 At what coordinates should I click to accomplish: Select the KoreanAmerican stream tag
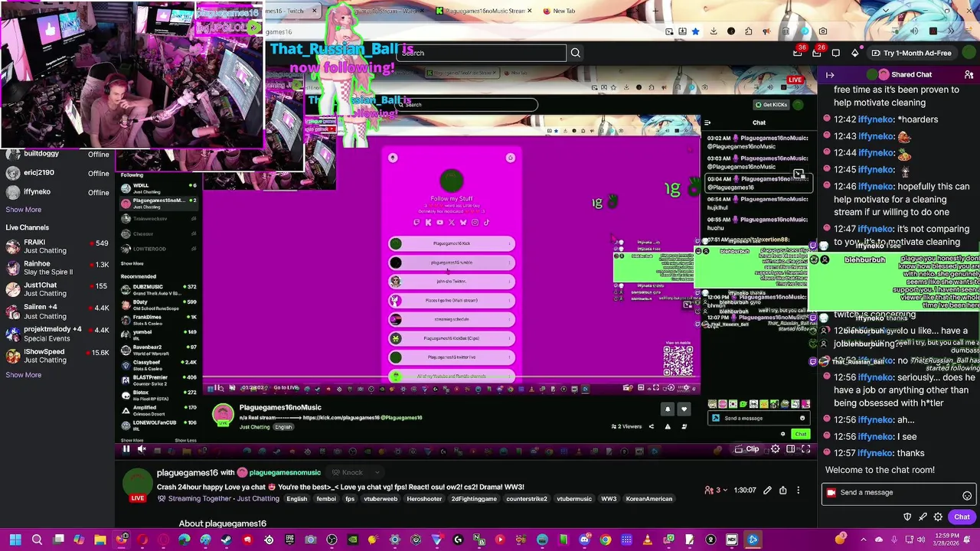tap(648, 499)
